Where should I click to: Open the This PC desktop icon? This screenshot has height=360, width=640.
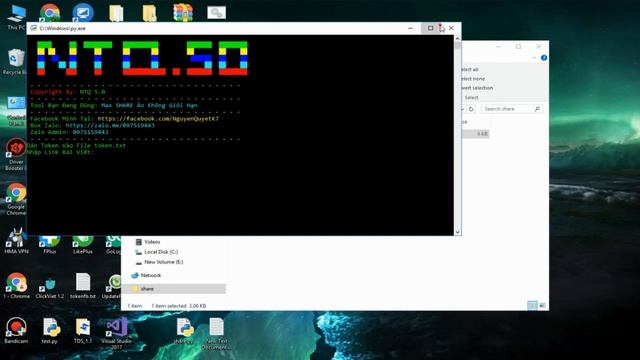pos(16,16)
